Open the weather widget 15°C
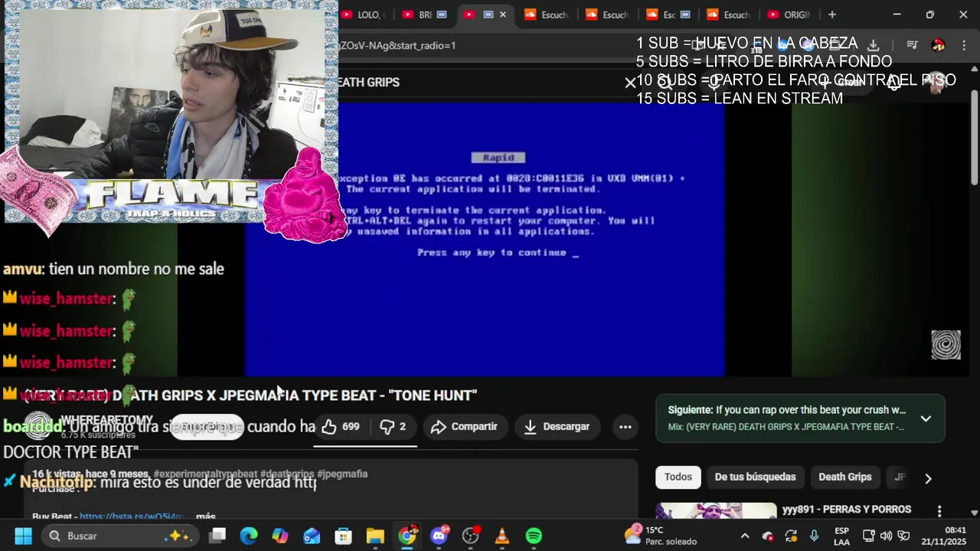The height and width of the screenshot is (551, 980). point(661,536)
